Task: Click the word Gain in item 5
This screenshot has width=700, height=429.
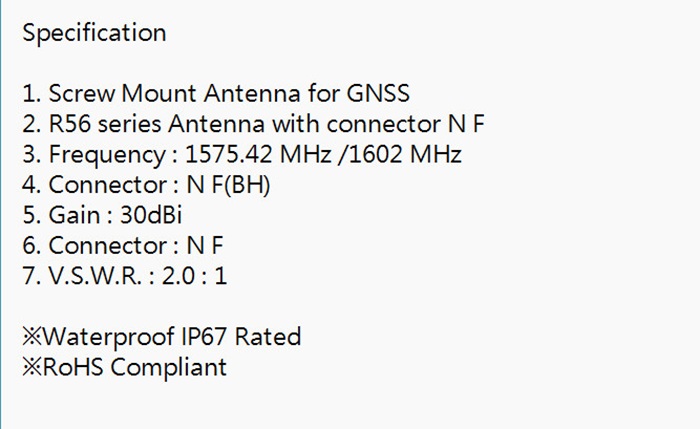Action: [x=70, y=215]
